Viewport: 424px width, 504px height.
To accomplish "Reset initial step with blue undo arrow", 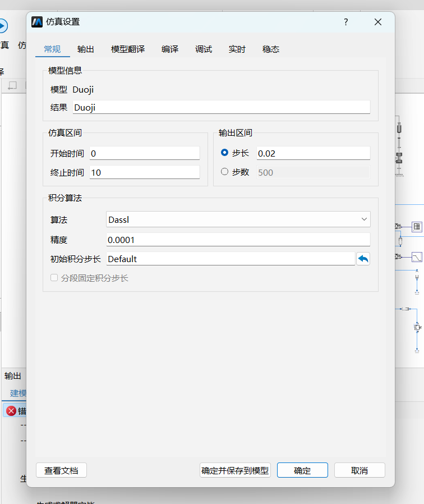I will (x=363, y=259).
